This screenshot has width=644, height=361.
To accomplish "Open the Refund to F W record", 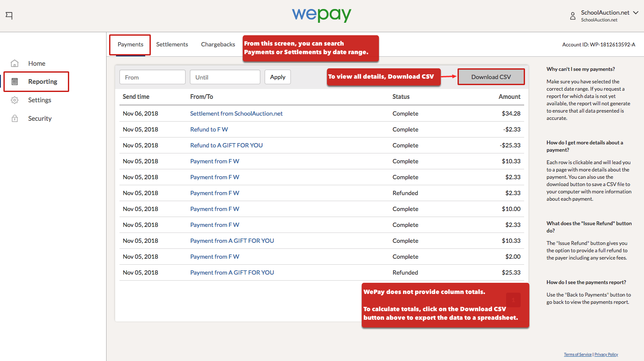I will (209, 129).
